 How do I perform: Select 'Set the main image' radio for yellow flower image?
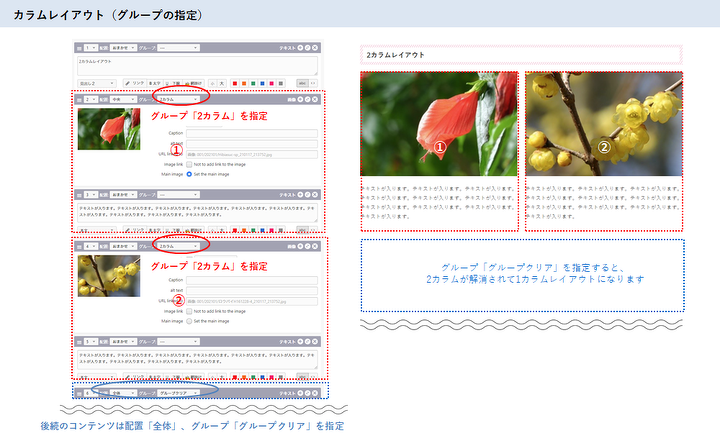[x=188, y=321]
